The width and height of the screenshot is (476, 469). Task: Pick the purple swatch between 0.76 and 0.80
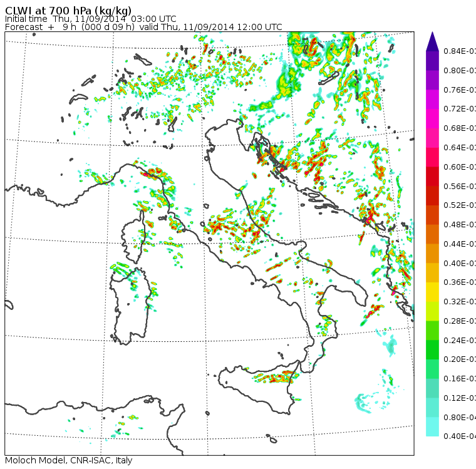click(x=432, y=80)
